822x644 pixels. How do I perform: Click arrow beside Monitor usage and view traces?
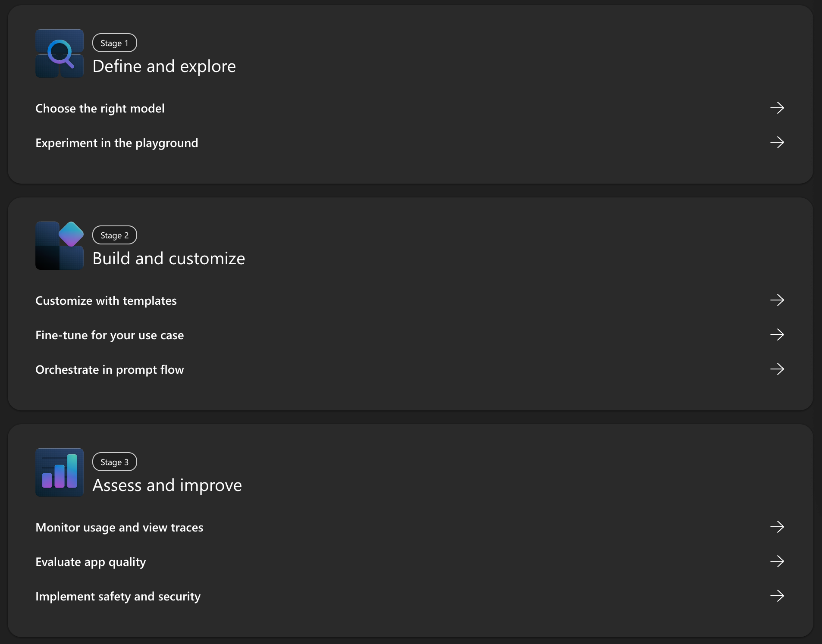(x=777, y=527)
